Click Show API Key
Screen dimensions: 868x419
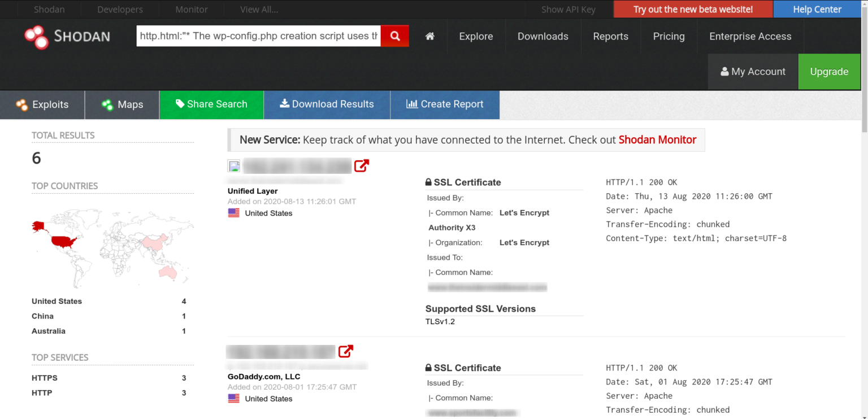click(568, 10)
